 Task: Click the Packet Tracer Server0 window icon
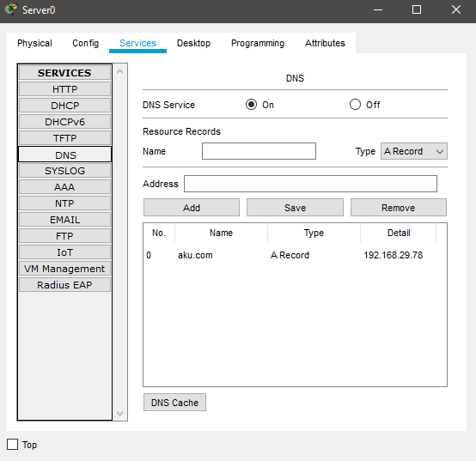pos(11,9)
